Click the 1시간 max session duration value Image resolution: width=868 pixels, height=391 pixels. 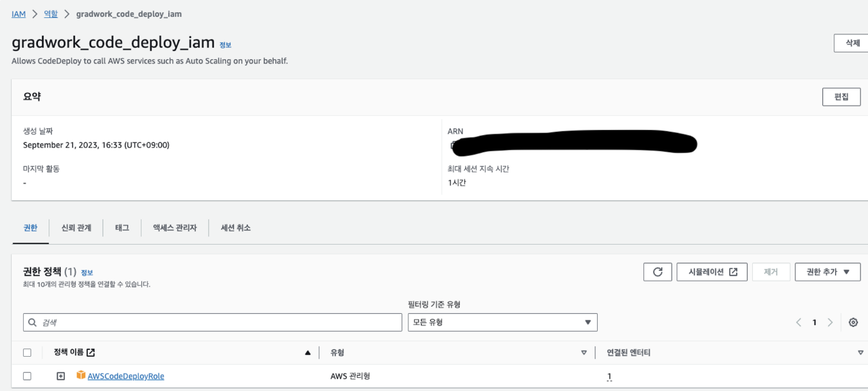[x=456, y=183]
